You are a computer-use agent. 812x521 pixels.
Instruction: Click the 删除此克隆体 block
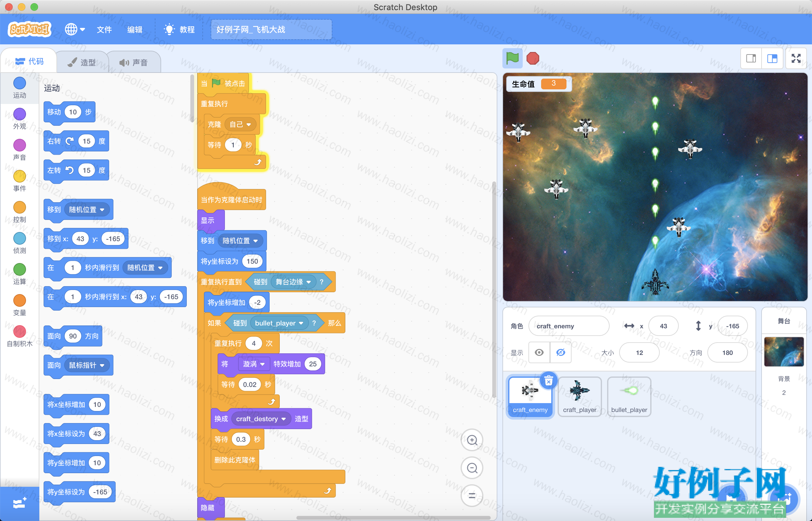[x=235, y=460]
